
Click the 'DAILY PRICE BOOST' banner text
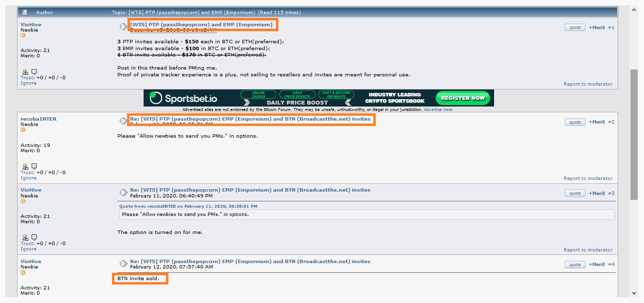298,103
